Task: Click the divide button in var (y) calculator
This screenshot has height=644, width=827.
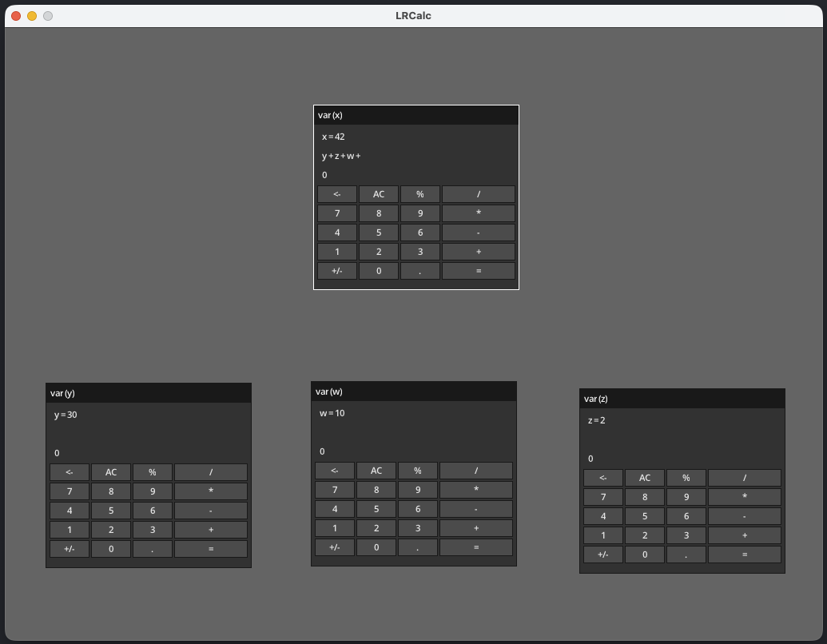Action: pyautogui.click(x=210, y=472)
